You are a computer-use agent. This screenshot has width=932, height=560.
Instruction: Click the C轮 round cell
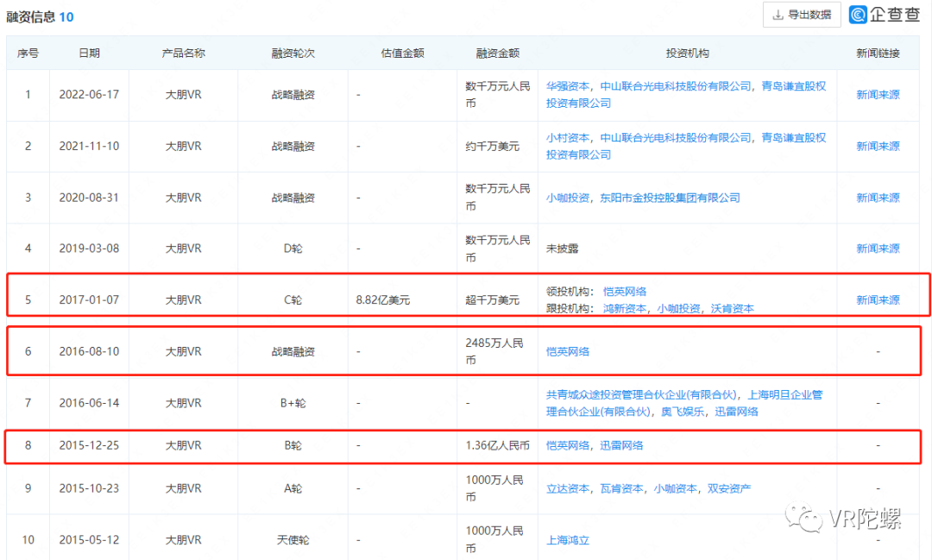click(293, 300)
